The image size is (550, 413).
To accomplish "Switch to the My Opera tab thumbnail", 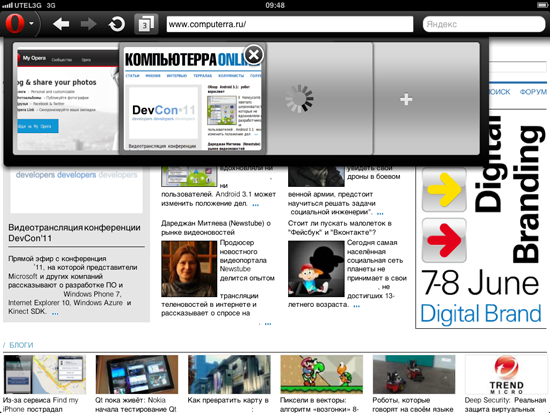I will [x=67, y=99].
